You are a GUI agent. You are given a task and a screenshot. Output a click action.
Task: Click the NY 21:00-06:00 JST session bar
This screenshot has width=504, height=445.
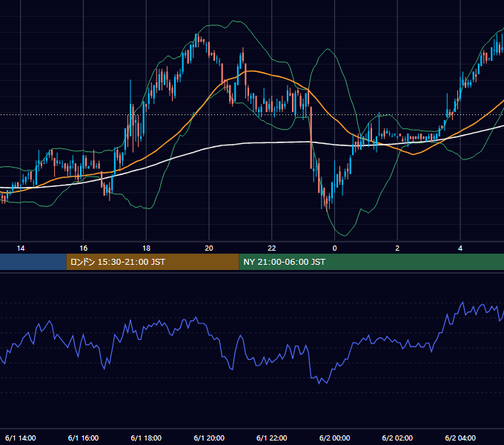coord(371,262)
